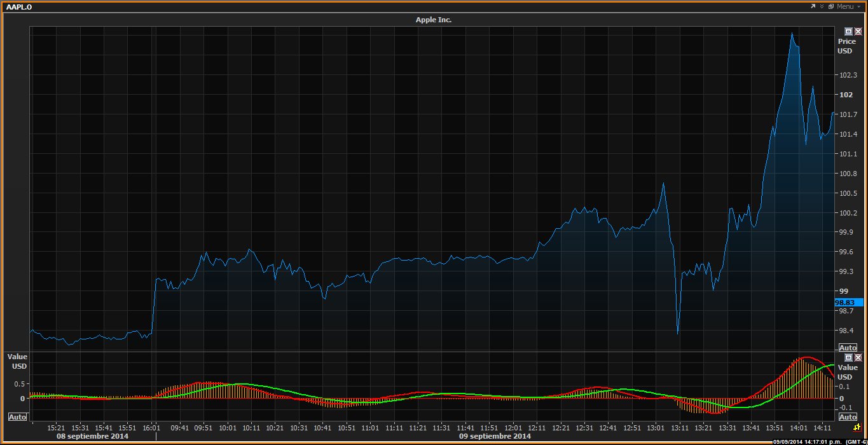Maximize the Price USD chart panel

(848, 31)
